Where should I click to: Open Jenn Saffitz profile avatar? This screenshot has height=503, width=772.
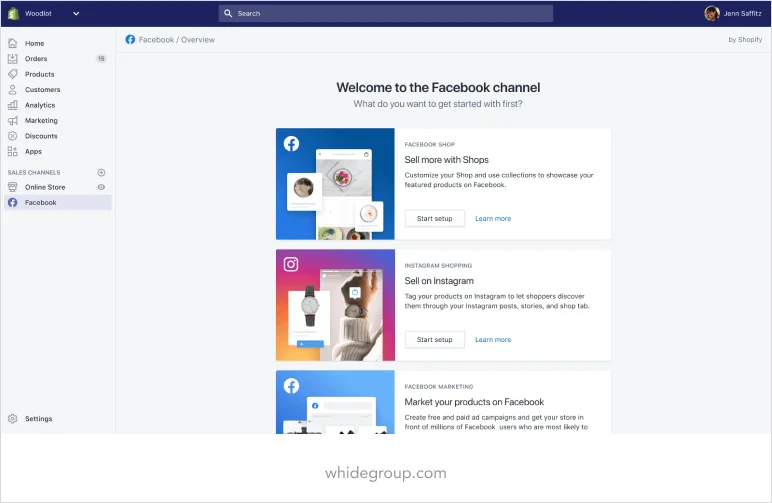click(711, 13)
